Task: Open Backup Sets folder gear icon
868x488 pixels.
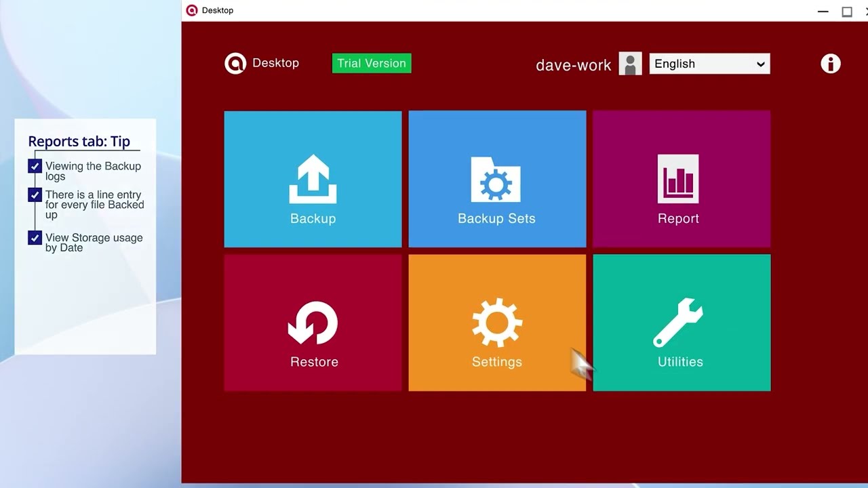Action: [496, 180]
